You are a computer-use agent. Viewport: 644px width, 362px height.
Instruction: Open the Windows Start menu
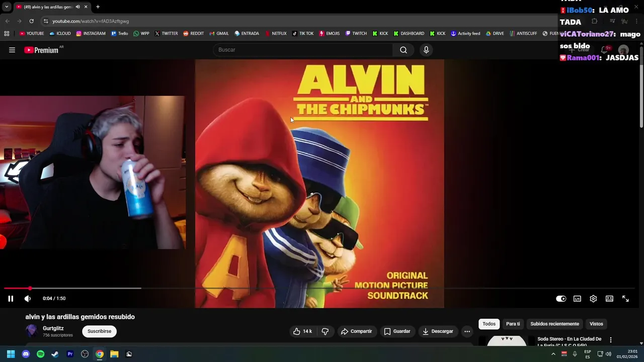(x=11, y=354)
